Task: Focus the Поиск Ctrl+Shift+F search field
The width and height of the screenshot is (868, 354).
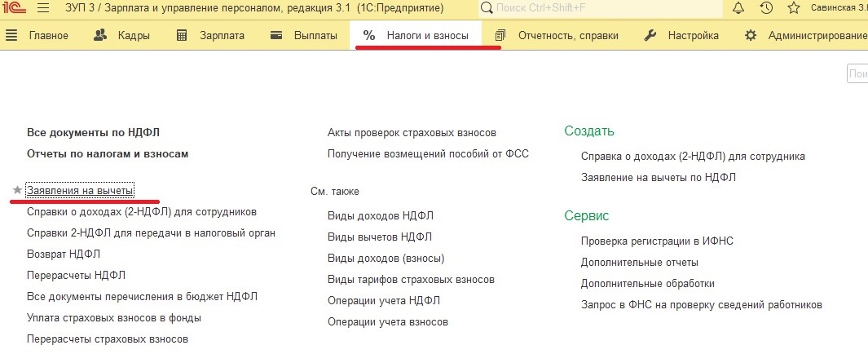Action: tap(600, 8)
